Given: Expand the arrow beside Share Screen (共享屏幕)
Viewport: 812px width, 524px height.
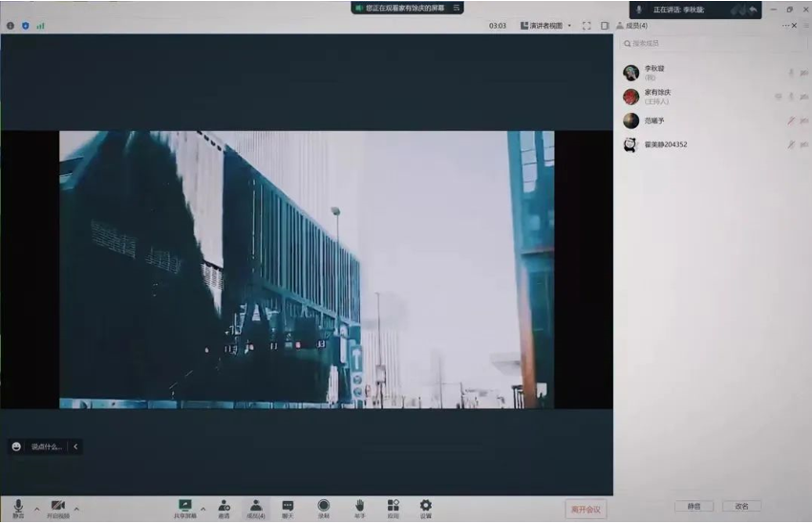Looking at the screenshot, I should tap(203, 508).
